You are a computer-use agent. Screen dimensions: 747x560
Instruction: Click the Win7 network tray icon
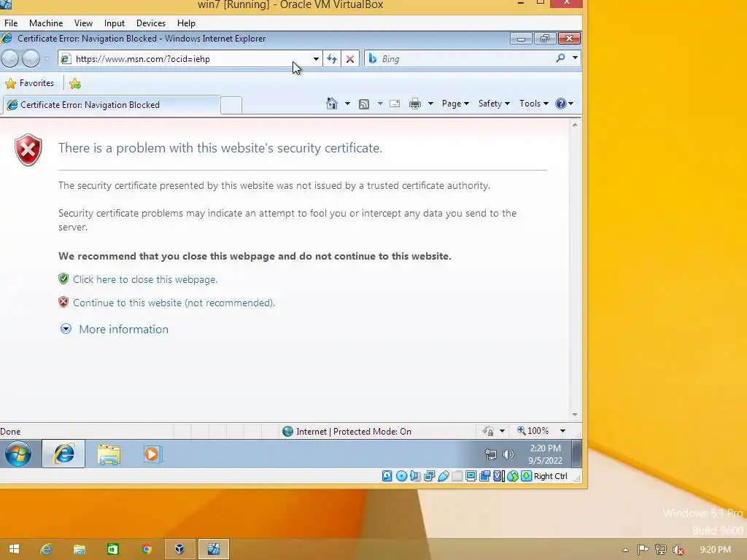pyautogui.click(x=490, y=454)
